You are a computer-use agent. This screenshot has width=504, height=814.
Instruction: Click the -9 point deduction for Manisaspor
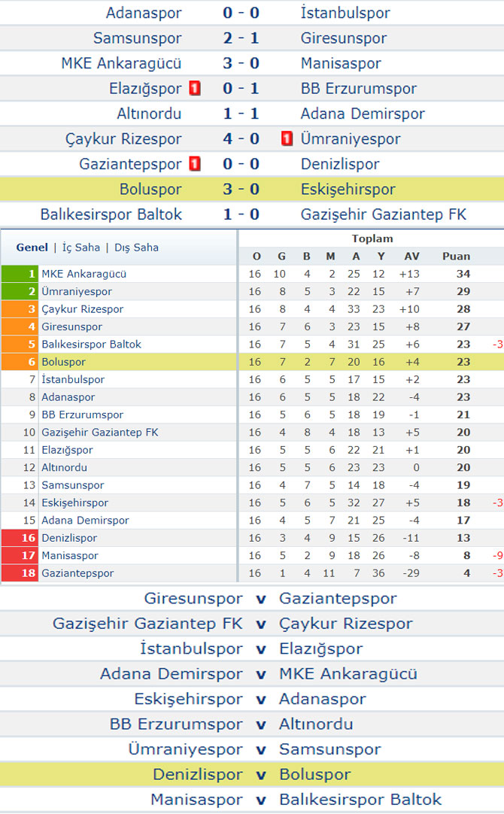pyautogui.click(x=497, y=555)
